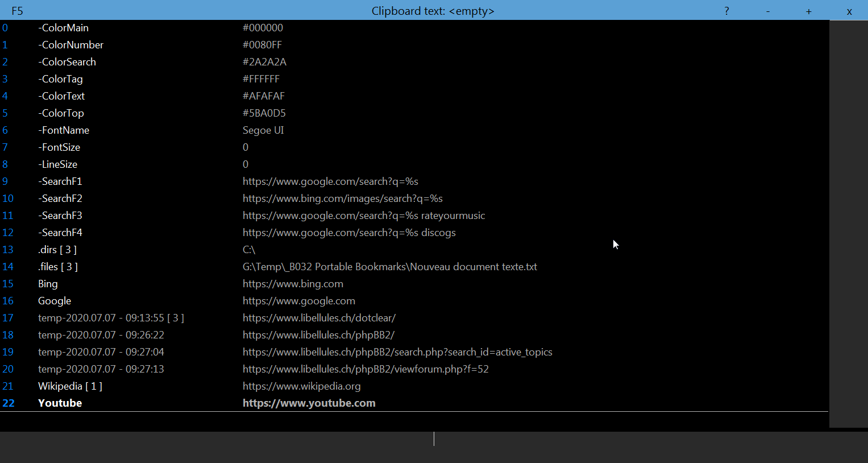Select the -ColorText entry

[61, 96]
